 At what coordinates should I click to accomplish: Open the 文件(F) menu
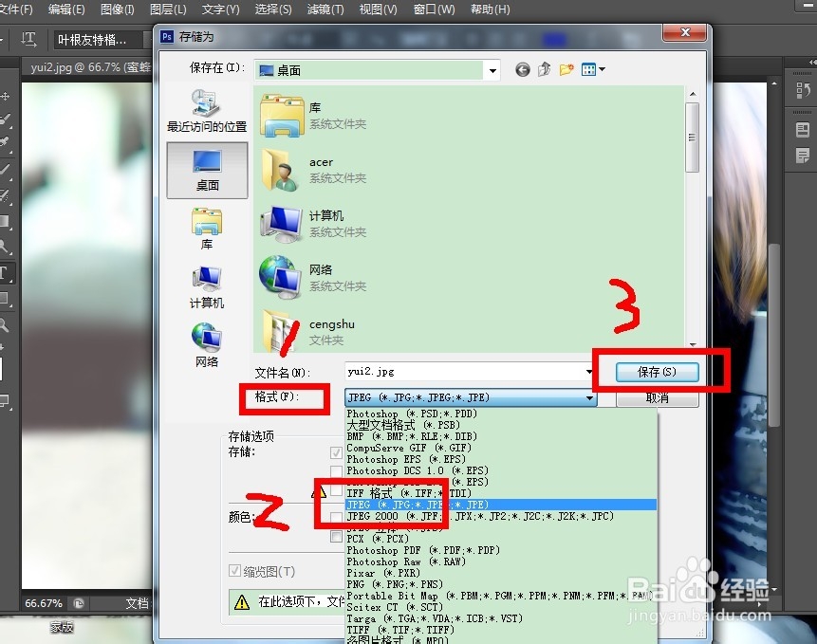(x=15, y=9)
